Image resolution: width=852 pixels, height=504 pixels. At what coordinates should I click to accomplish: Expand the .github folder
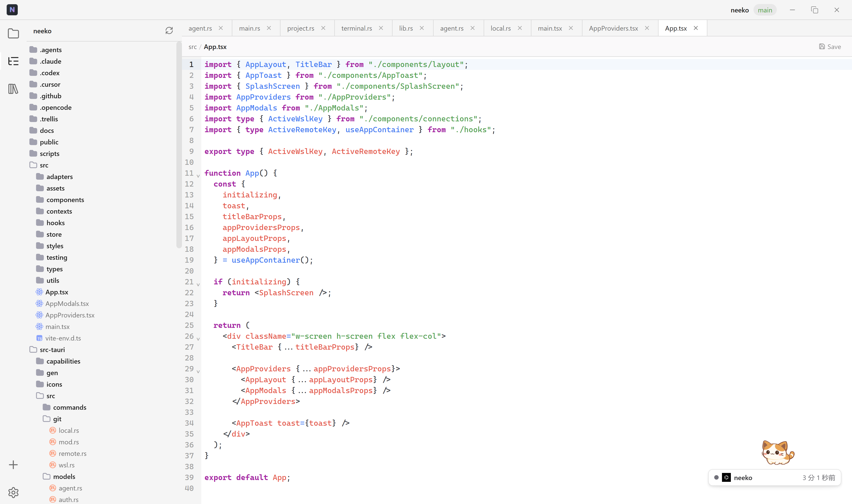coord(45,96)
